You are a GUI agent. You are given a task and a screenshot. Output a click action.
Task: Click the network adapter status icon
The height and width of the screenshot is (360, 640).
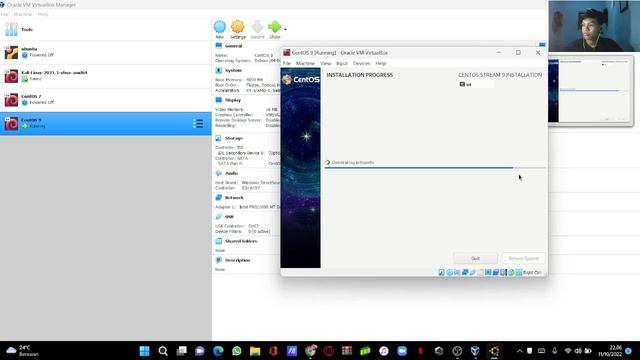464,272
